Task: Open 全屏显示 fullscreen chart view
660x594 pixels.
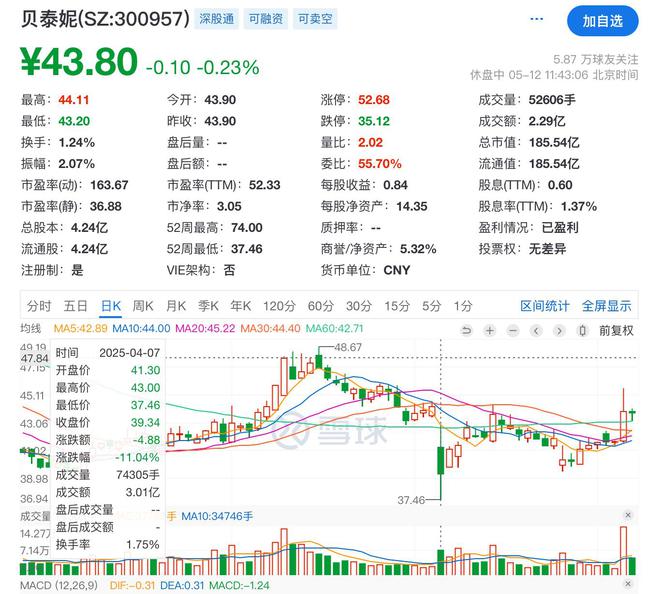Action: (607, 306)
